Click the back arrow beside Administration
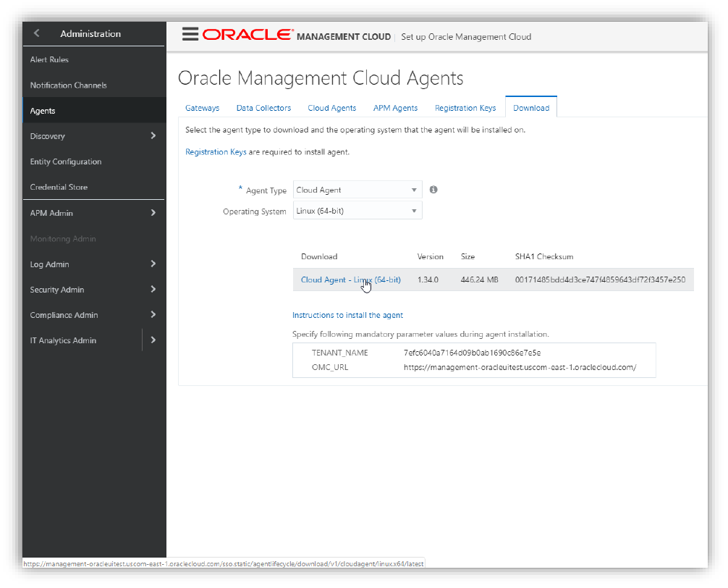The image size is (728, 588). pos(37,33)
